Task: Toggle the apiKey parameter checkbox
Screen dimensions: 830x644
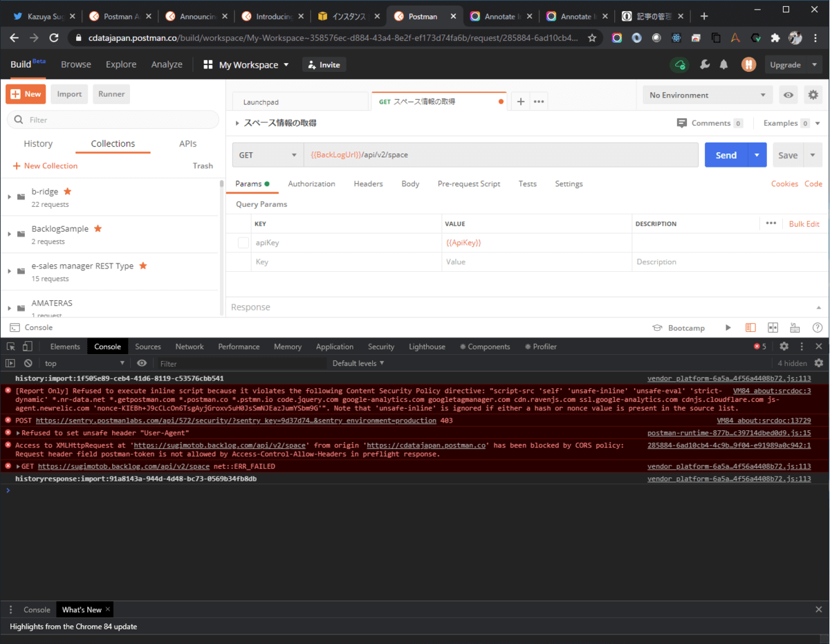Action: (243, 243)
